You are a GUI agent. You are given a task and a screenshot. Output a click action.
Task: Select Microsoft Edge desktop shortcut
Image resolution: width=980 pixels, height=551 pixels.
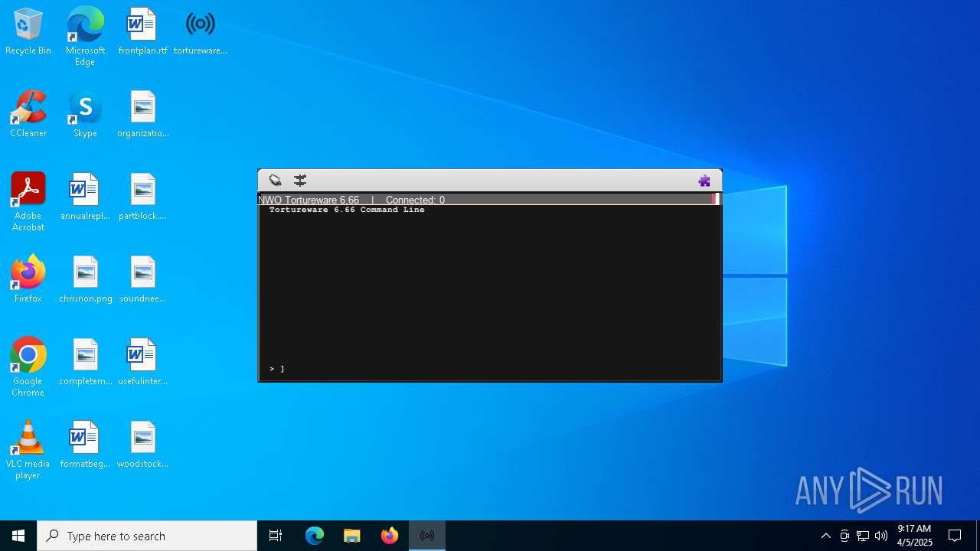click(x=85, y=37)
